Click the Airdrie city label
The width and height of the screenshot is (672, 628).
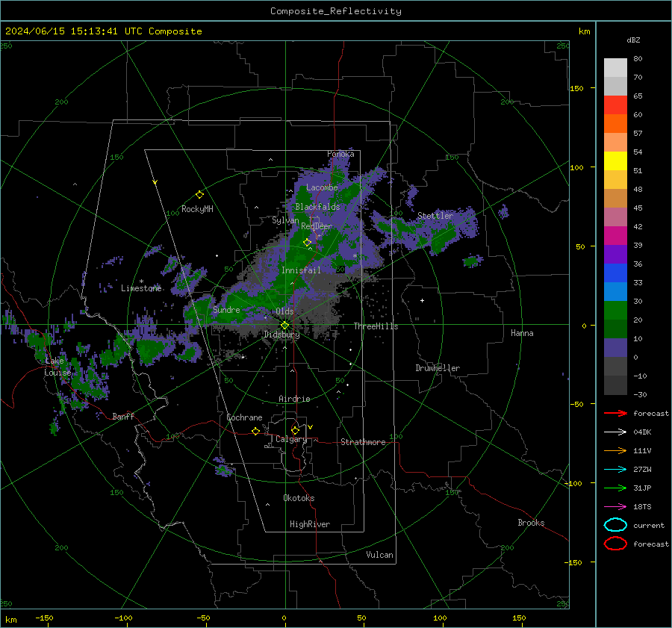click(294, 399)
